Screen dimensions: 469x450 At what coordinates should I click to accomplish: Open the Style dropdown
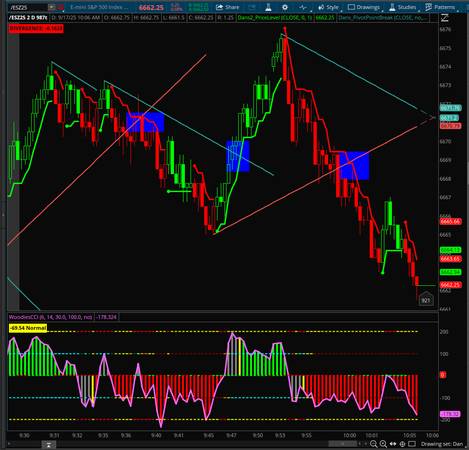tap(328, 7)
